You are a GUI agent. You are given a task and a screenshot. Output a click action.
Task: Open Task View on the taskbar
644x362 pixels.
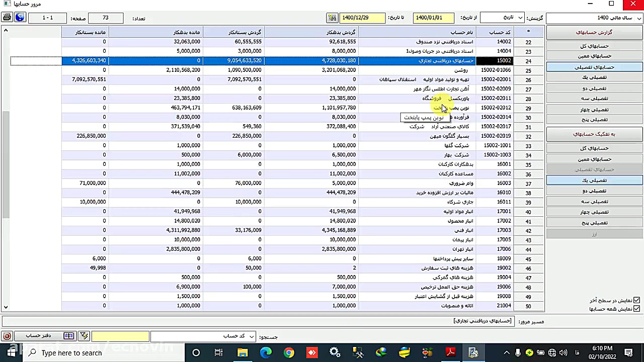point(218,352)
